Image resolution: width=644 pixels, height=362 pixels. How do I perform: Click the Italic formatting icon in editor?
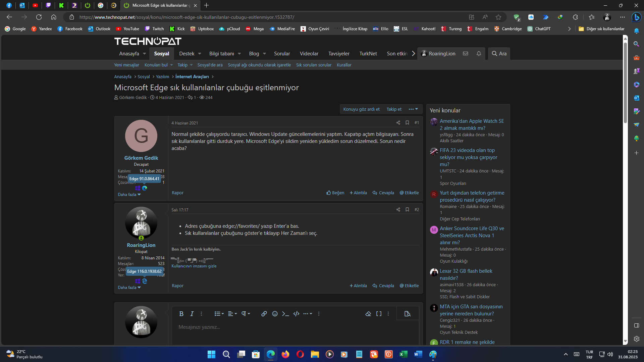[x=192, y=314]
